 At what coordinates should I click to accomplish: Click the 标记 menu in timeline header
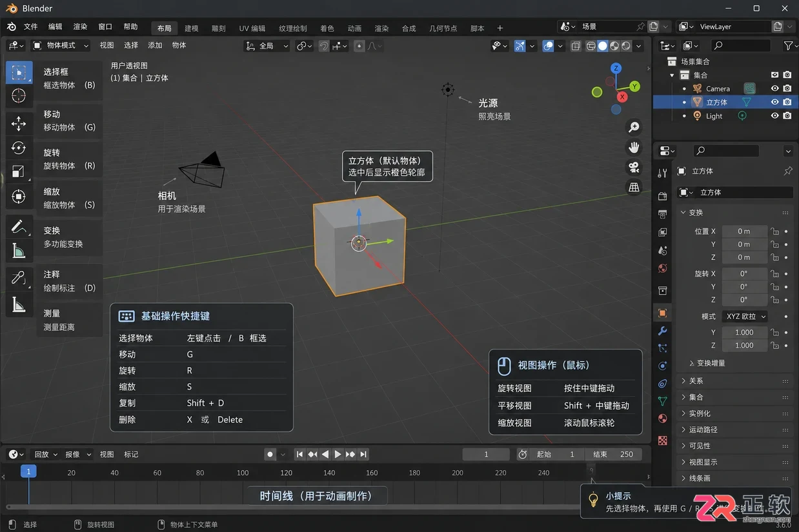pos(131,454)
